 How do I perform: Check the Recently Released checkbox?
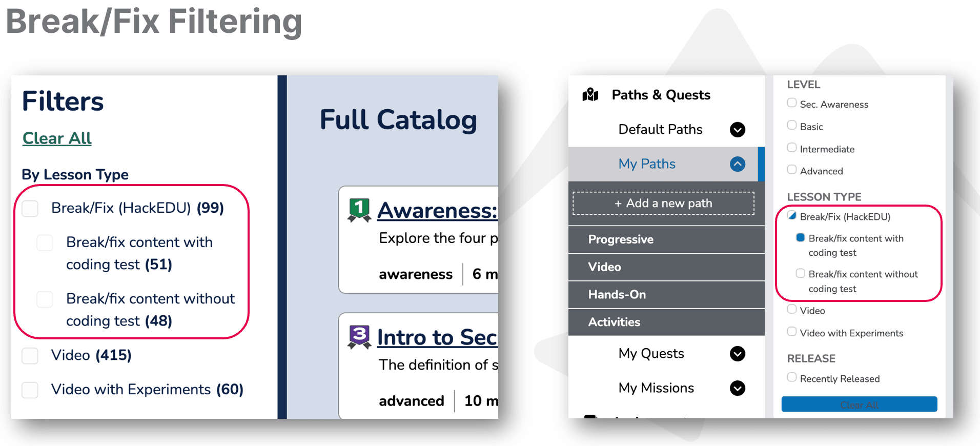792,377
